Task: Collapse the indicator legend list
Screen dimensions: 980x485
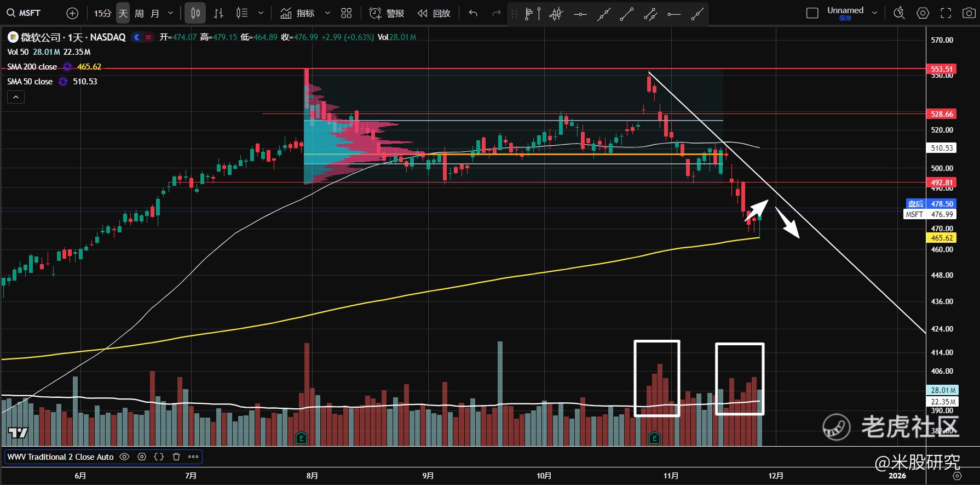Action: tap(16, 97)
